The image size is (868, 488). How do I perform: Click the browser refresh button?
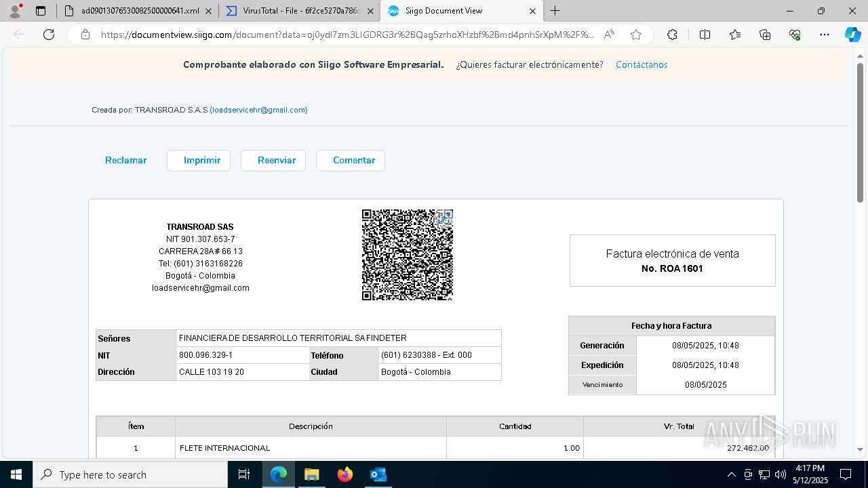[x=49, y=35]
